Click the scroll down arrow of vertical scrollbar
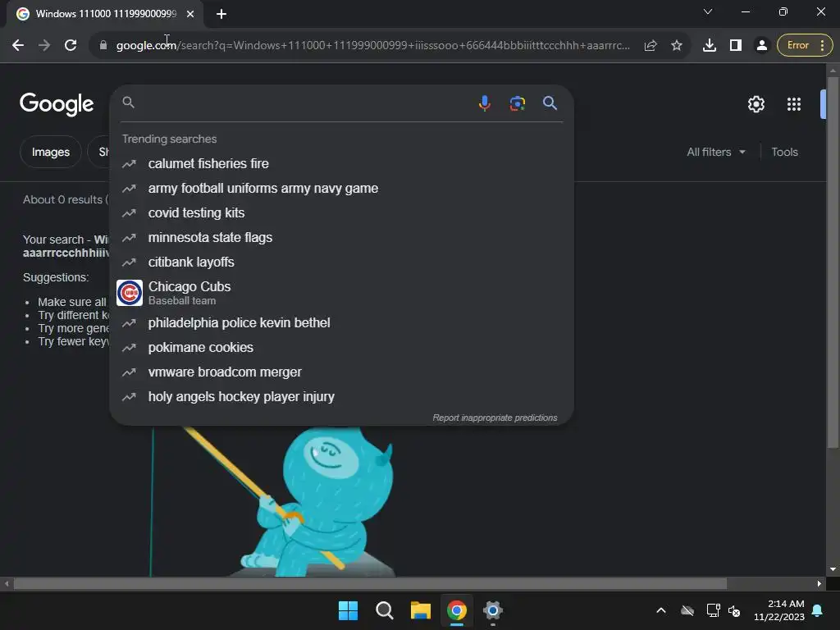Viewport: 840px width, 630px height. [833, 569]
